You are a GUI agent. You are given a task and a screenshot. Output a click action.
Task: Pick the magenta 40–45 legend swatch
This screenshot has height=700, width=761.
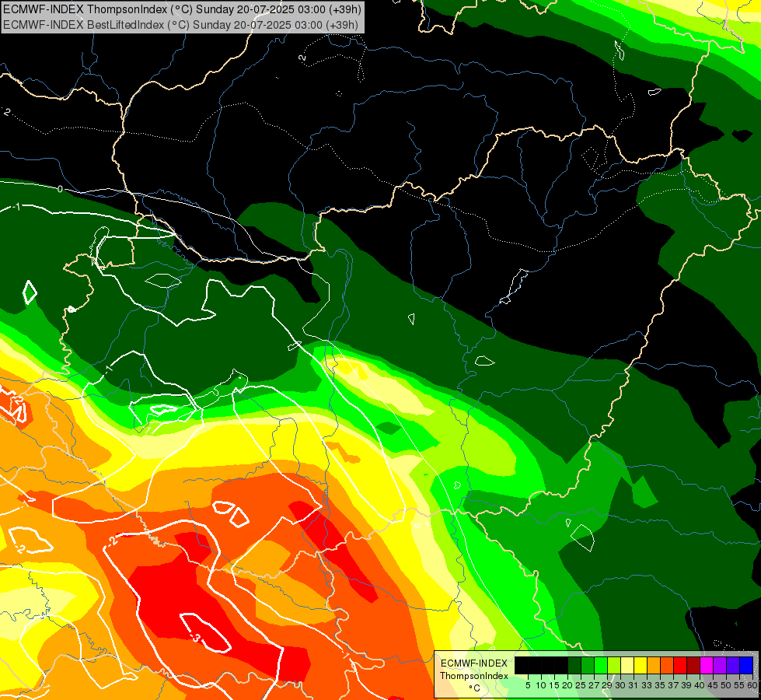tap(707, 665)
